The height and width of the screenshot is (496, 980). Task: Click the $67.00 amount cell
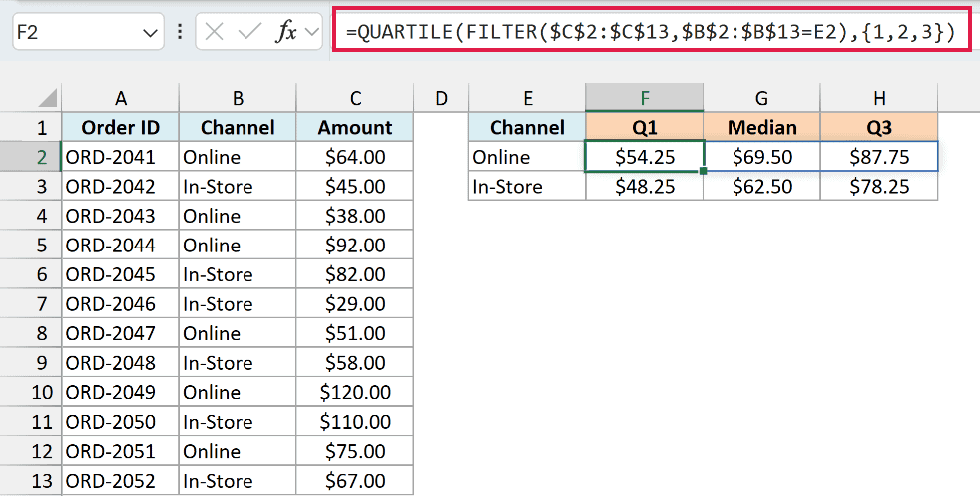click(x=355, y=481)
